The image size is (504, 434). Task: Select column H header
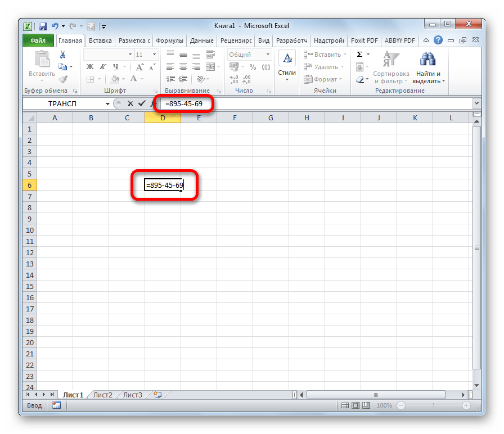(307, 117)
